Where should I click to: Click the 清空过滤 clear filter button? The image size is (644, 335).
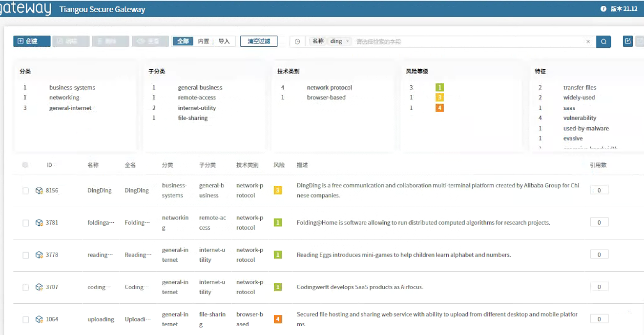pyautogui.click(x=259, y=41)
